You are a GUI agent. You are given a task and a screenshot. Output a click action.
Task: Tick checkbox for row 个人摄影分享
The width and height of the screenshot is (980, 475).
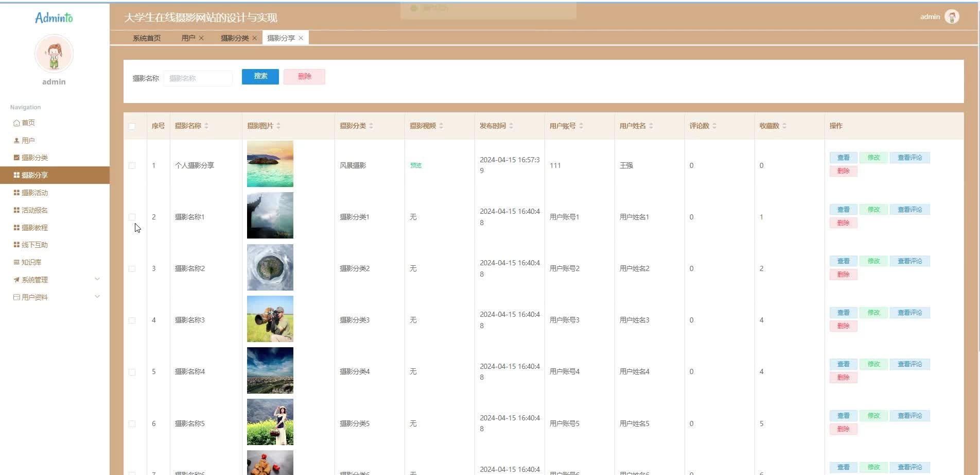(132, 165)
